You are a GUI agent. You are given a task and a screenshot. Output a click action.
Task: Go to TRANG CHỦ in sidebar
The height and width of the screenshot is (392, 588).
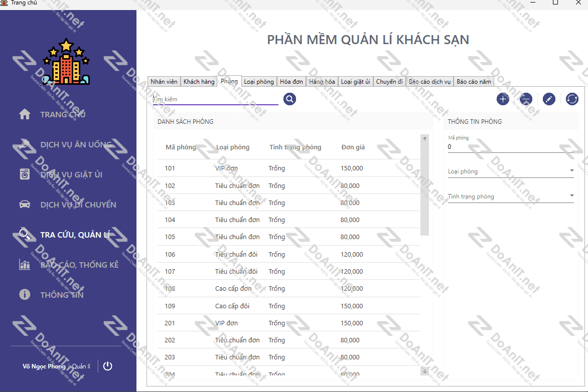point(63,115)
